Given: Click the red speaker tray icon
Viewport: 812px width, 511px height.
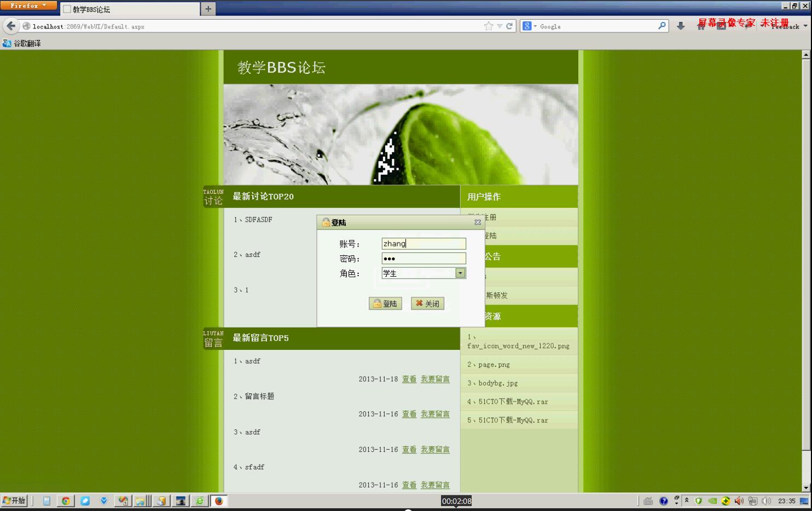Looking at the screenshot, I should tap(739, 501).
